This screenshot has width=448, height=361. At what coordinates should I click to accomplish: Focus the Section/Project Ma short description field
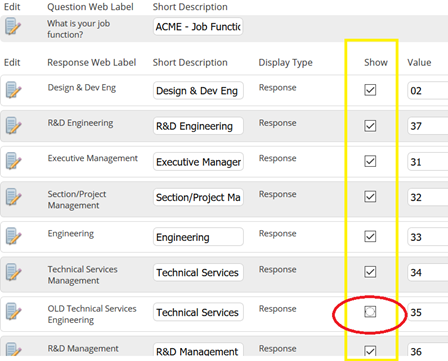(x=198, y=197)
